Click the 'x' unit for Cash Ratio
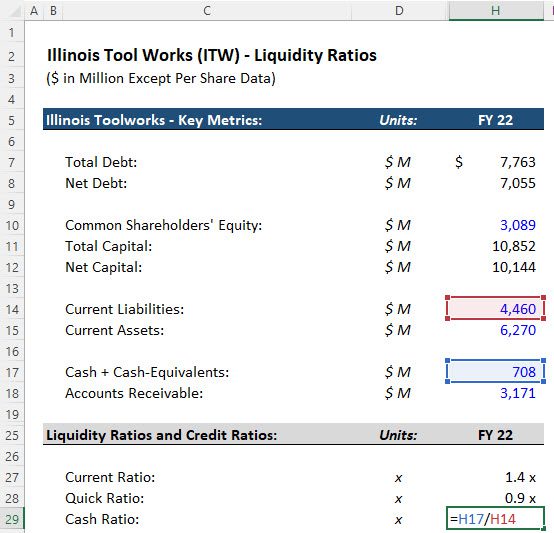 click(x=398, y=520)
